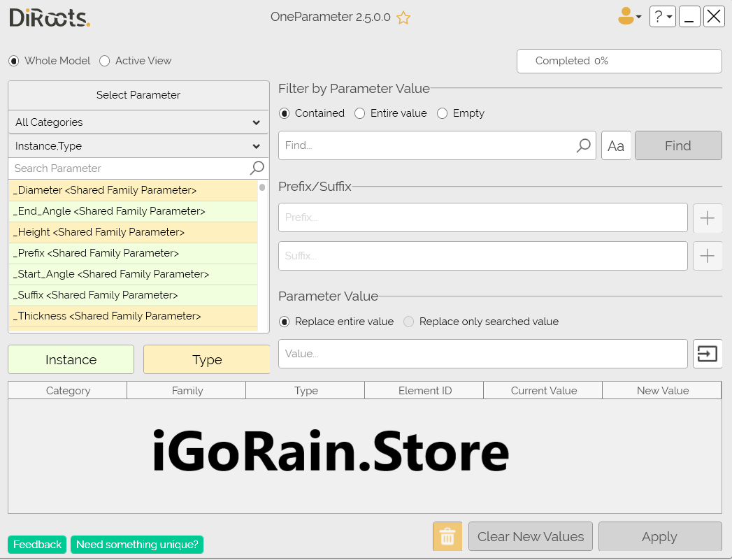Select the Active View radio button
The height and width of the screenshot is (560, 732).
click(105, 61)
